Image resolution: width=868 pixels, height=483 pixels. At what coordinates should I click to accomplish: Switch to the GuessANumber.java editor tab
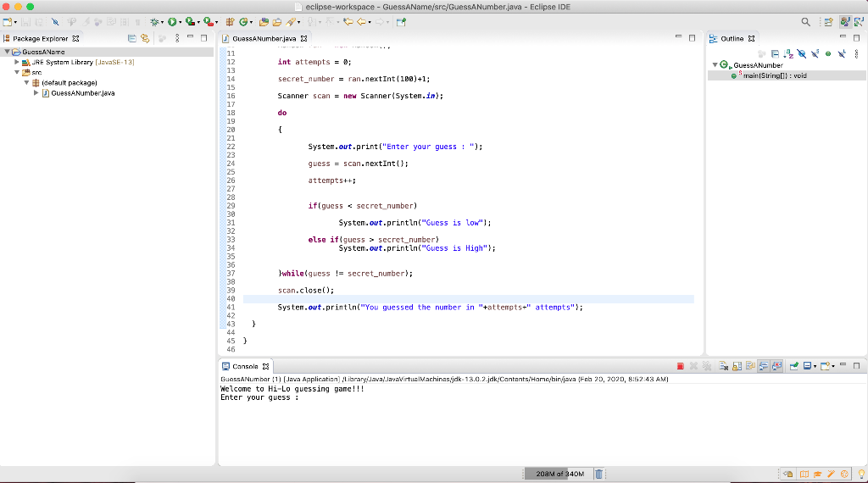click(x=264, y=39)
